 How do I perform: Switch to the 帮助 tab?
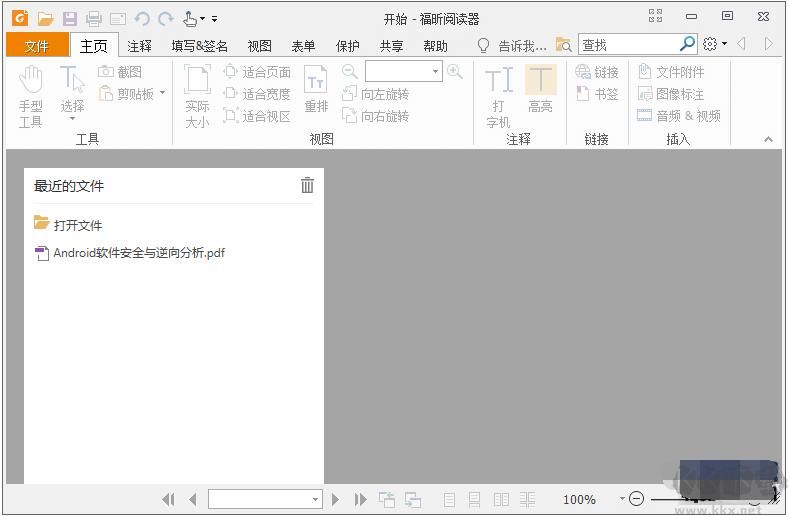(x=435, y=46)
